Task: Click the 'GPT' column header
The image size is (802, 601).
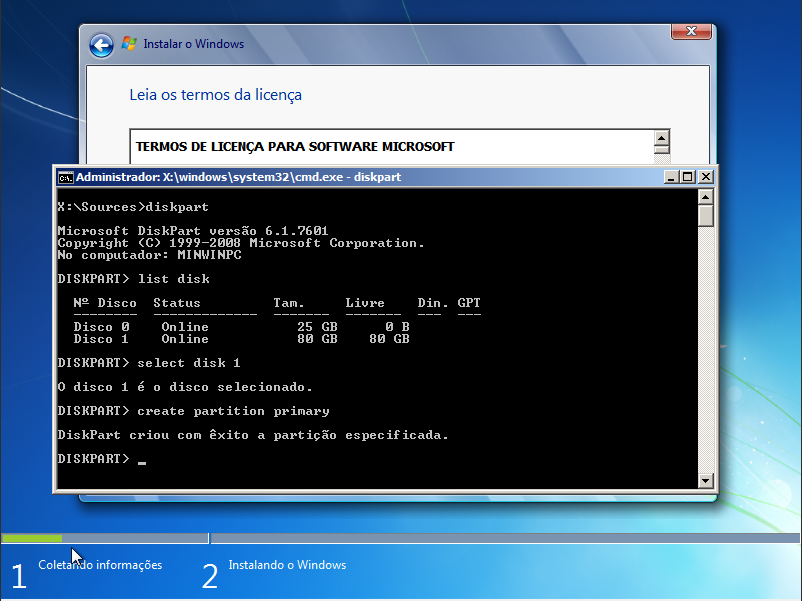Action: tap(469, 303)
